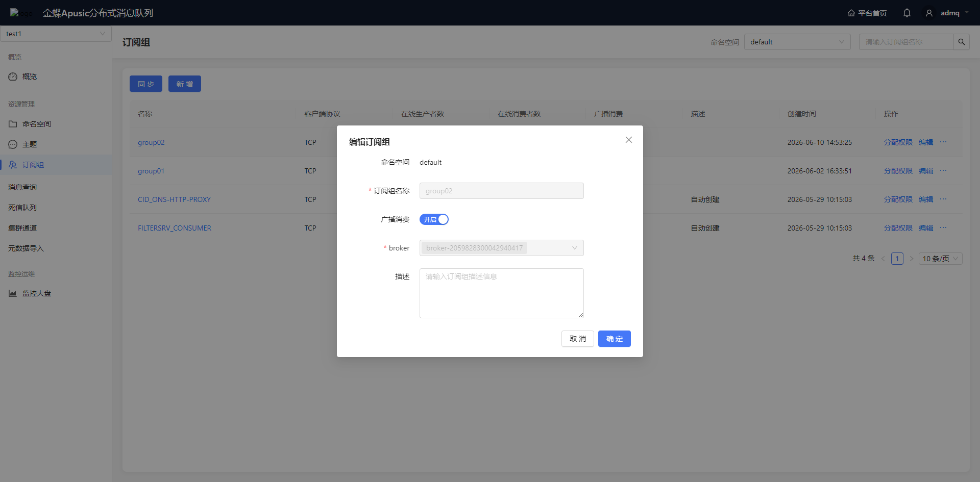
Task: Open the 10 条/页 page size selector
Action: [940, 259]
